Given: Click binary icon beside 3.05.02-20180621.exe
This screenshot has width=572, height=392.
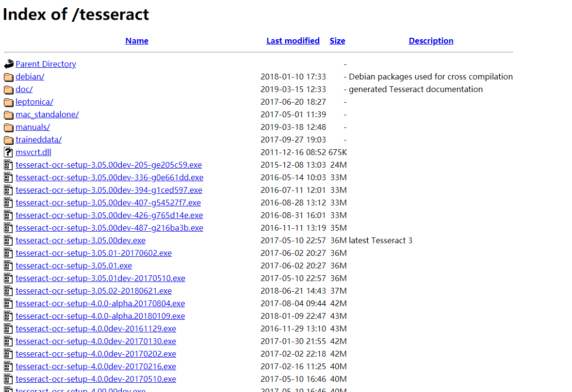Looking at the screenshot, I should 8,291.
